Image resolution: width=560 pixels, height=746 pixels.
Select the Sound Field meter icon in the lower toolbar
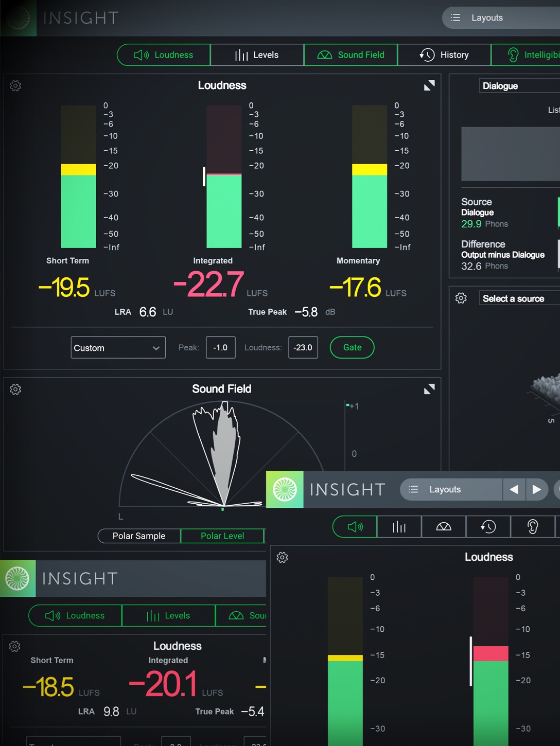pos(443,526)
